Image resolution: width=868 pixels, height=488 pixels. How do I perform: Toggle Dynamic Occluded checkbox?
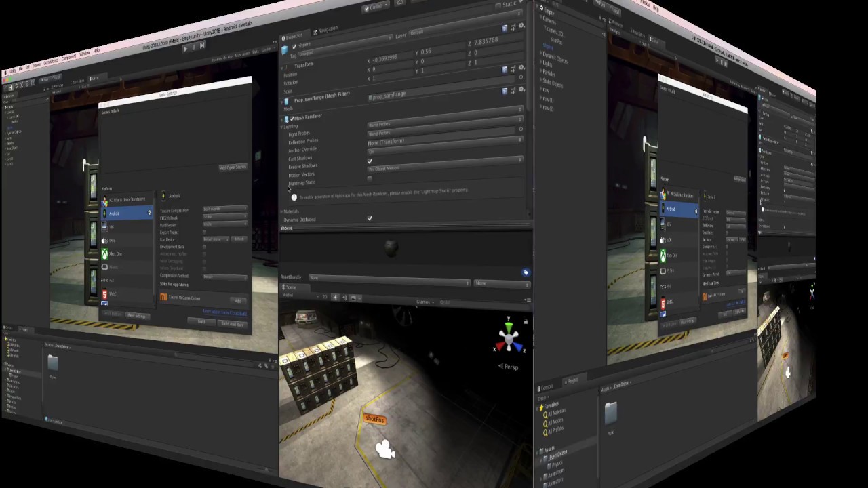tap(370, 218)
